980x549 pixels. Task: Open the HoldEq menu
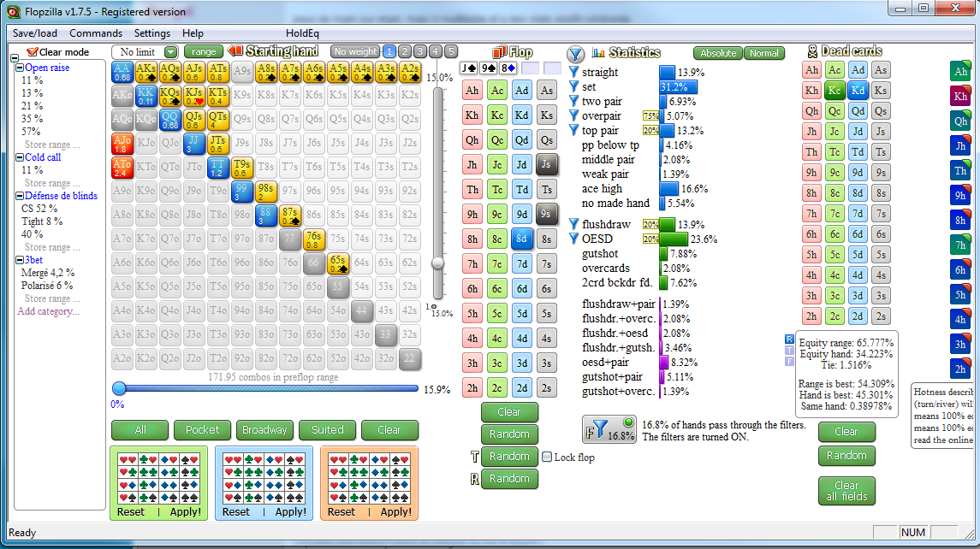pyautogui.click(x=302, y=33)
